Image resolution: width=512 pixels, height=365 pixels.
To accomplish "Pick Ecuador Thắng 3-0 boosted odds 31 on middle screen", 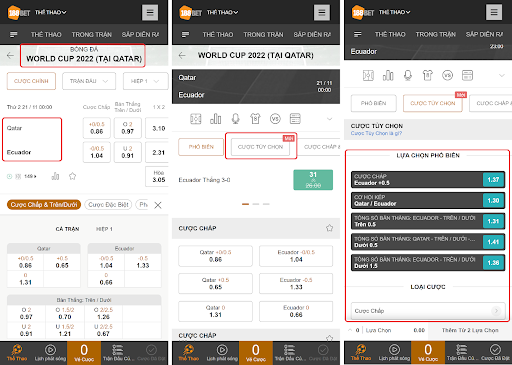I will tap(313, 180).
